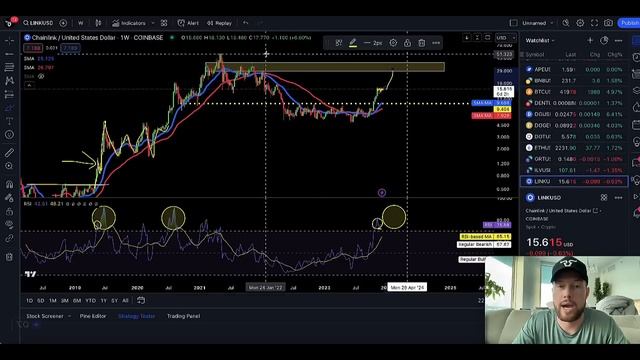640x360 pixels.
Task: Open the Trading Panel tab
Action: coord(183,316)
